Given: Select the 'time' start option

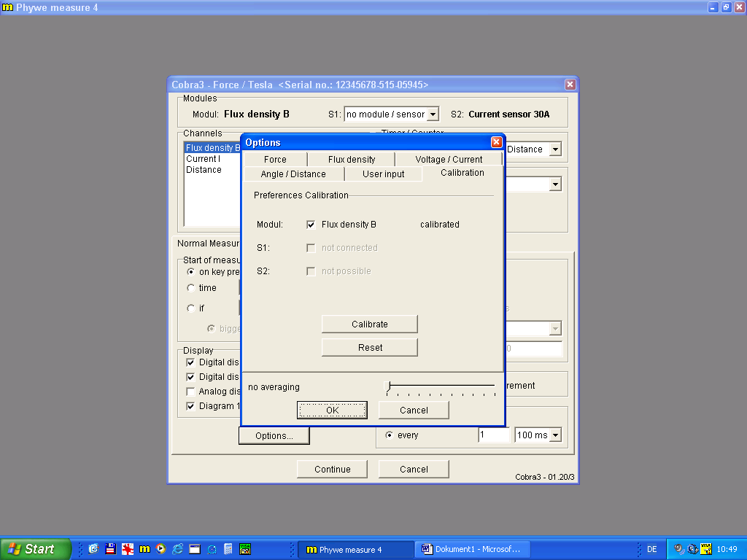Looking at the screenshot, I should [x=191, y=287].
